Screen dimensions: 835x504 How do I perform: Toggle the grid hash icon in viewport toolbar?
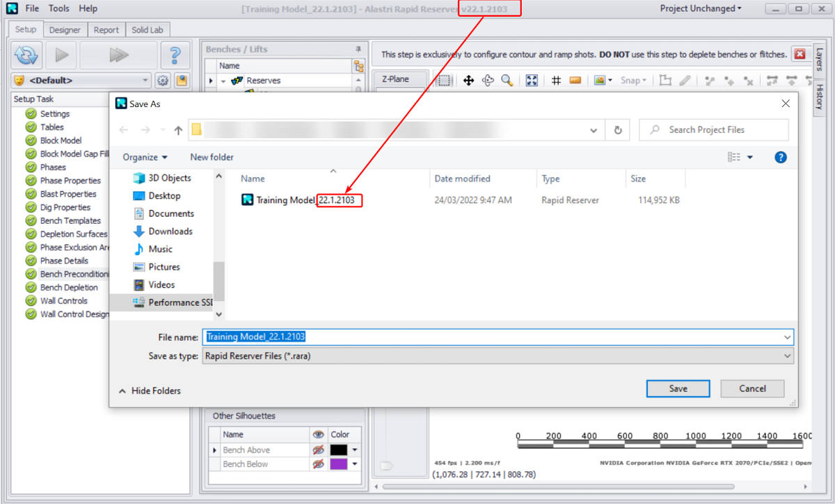click(x=556, y=80)
